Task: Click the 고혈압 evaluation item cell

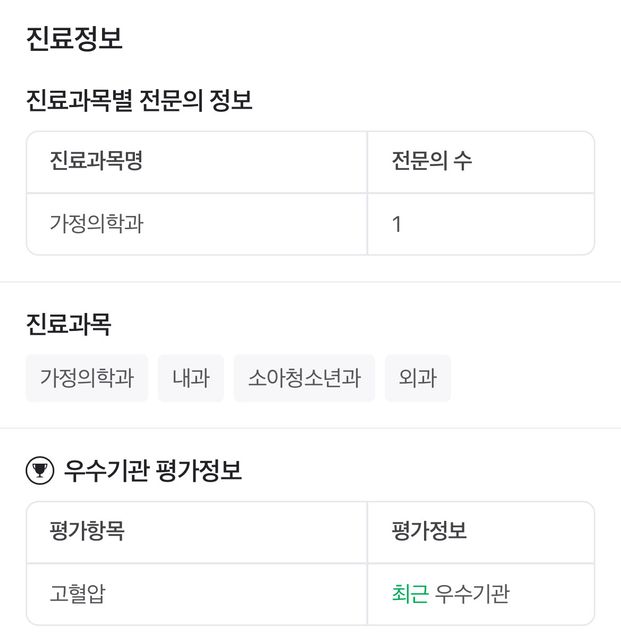Action: tap(77, 593)
